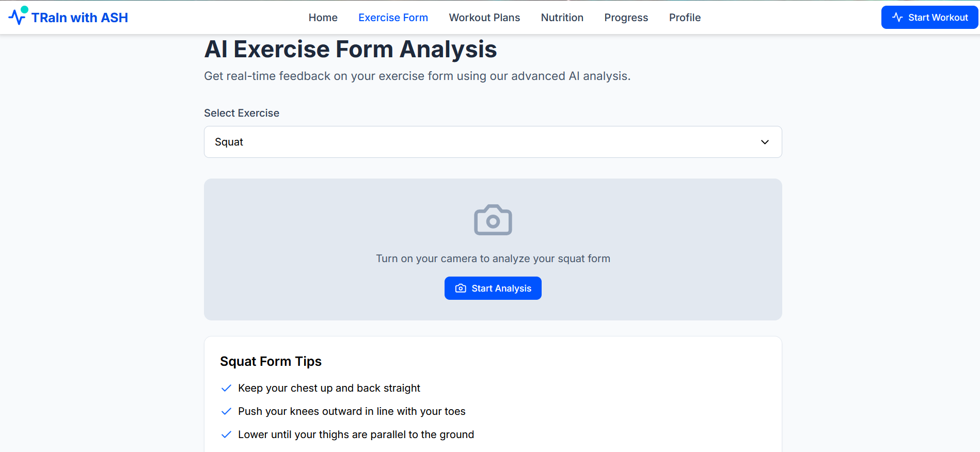Select the highlighted Exercise Form nav entry
Image resolution: width=980 pixels, height=452 pixels.
tap(393, 17)
